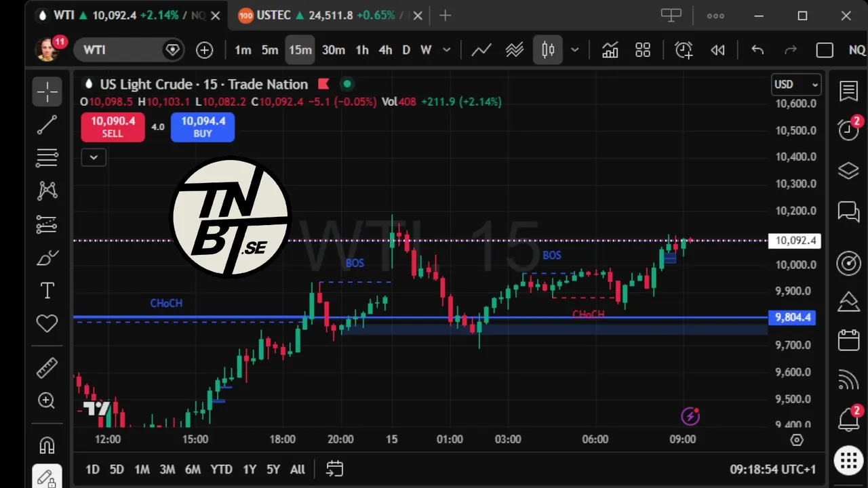The width and height of the screenshot is (868, 488).
Task: Collapse the indicator legend chevron
Action: click(94, 157)
